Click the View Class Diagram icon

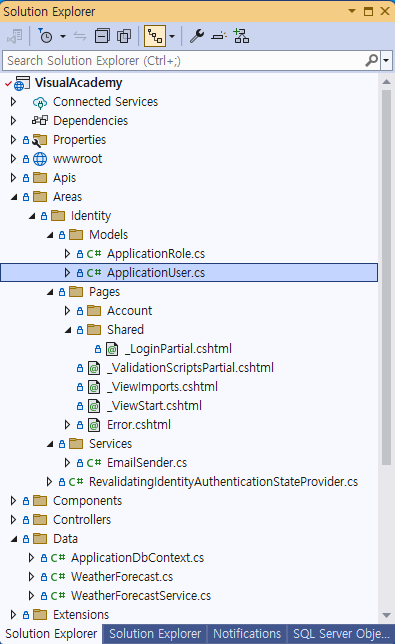(241, 36)
